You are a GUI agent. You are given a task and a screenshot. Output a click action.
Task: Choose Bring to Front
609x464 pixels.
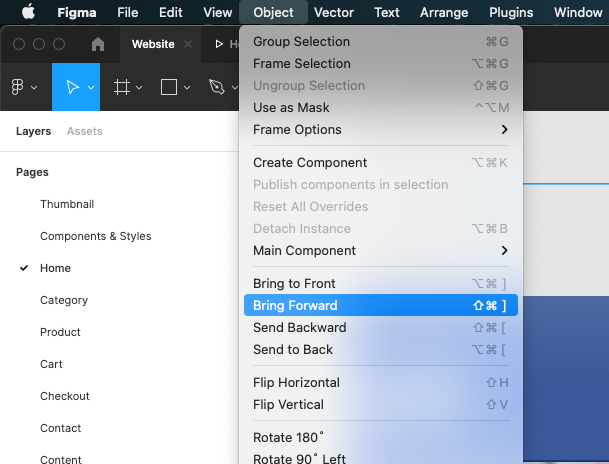point(381,283)
